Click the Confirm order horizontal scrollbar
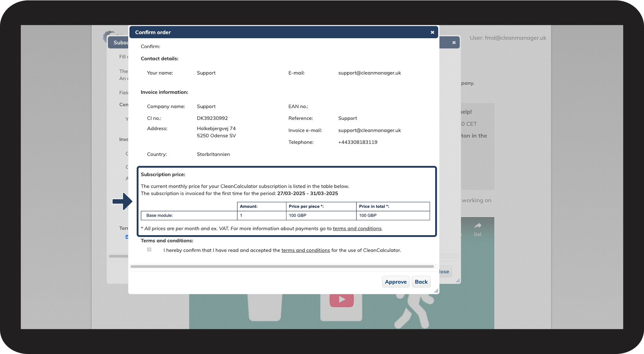This screenshot has width=644, height=354. click(x=282, y=267)
